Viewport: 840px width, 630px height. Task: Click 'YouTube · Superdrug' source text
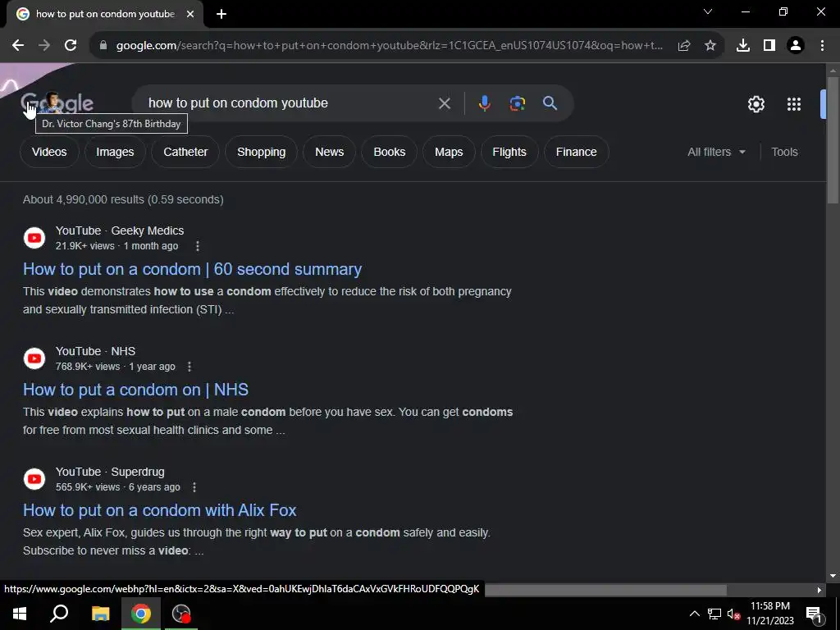click(x=110, y=472)
